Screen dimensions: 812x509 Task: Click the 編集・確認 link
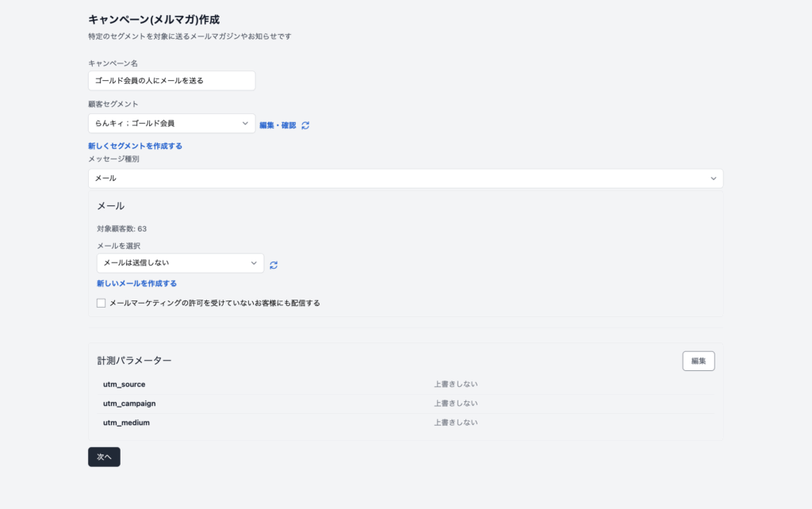pos(278,125)
